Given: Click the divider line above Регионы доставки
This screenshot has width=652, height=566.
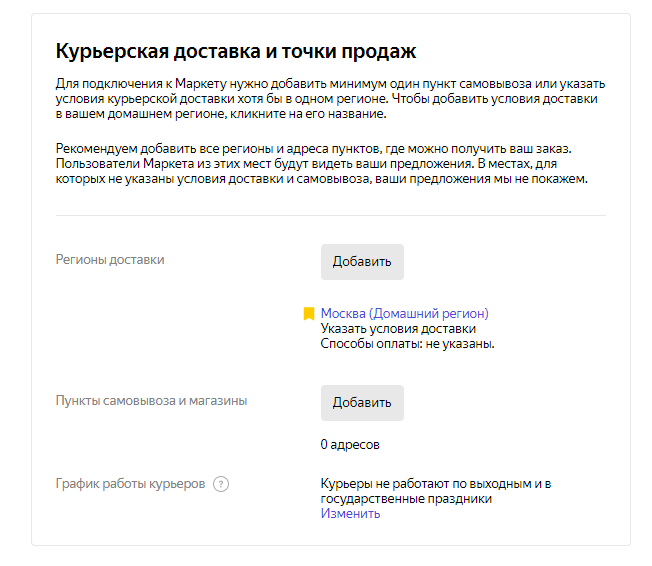Looking at the screenshot, I should pyautogui.click(x=330, y=215).
